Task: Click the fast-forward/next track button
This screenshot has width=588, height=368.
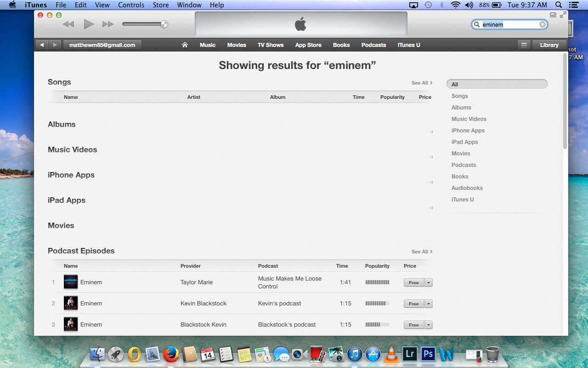Action: pyautogui.click(x=108, y=24)
